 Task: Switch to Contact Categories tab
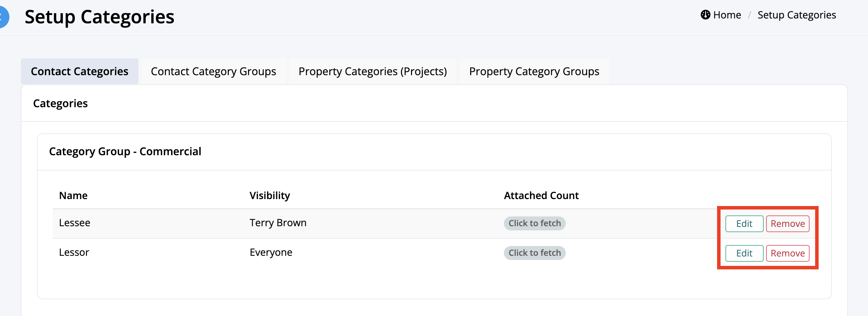point(80,71)
